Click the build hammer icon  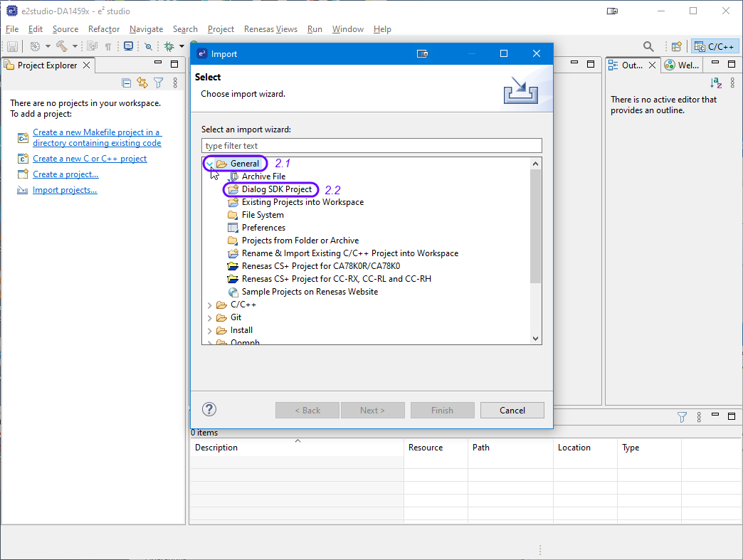61,46
